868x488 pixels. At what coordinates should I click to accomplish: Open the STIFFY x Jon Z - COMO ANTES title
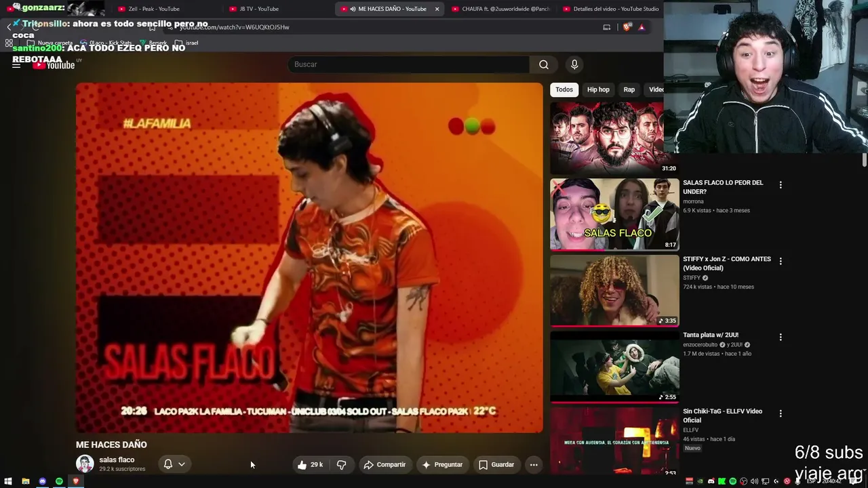[727, 263]
